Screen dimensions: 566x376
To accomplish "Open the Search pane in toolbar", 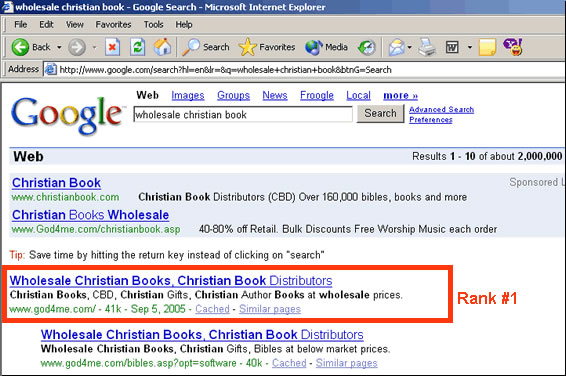I will pyautogui.click(x=206, y=47).
